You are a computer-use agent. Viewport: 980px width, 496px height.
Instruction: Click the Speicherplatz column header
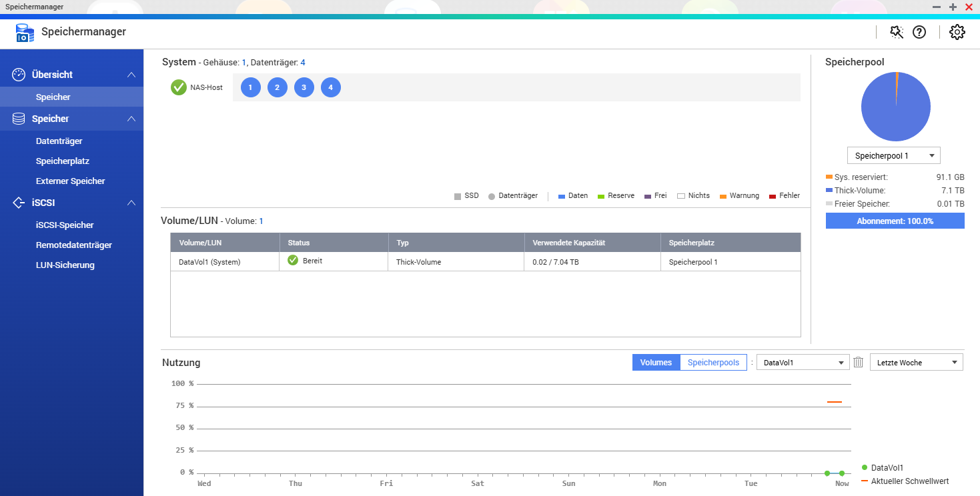point(730,243)
